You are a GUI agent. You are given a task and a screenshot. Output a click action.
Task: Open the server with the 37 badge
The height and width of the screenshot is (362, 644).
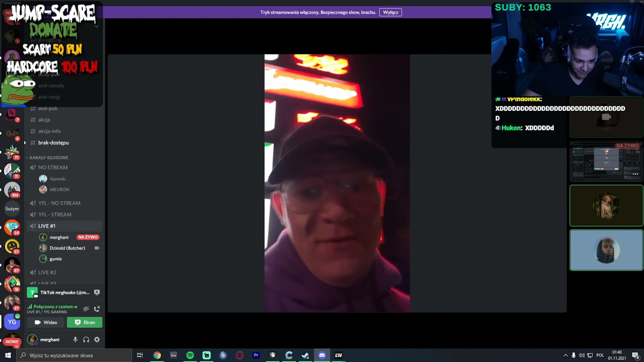click(12, 303)
